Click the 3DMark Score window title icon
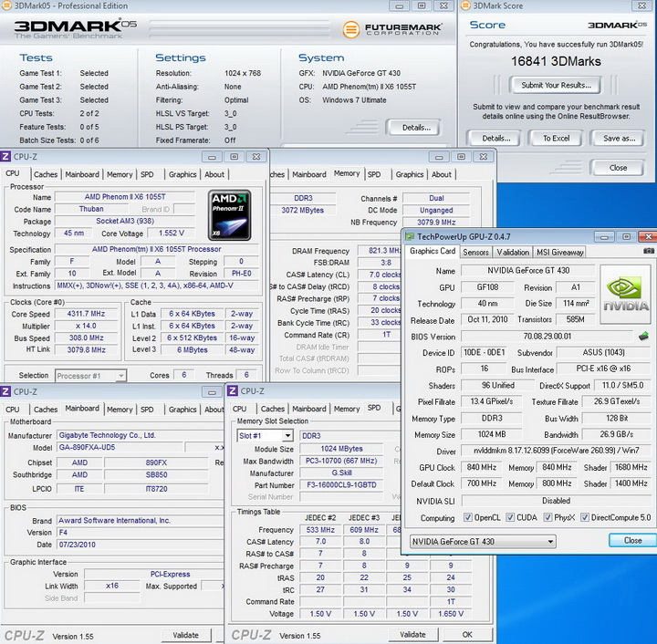The image size is (657, 644). click(465, 5)
